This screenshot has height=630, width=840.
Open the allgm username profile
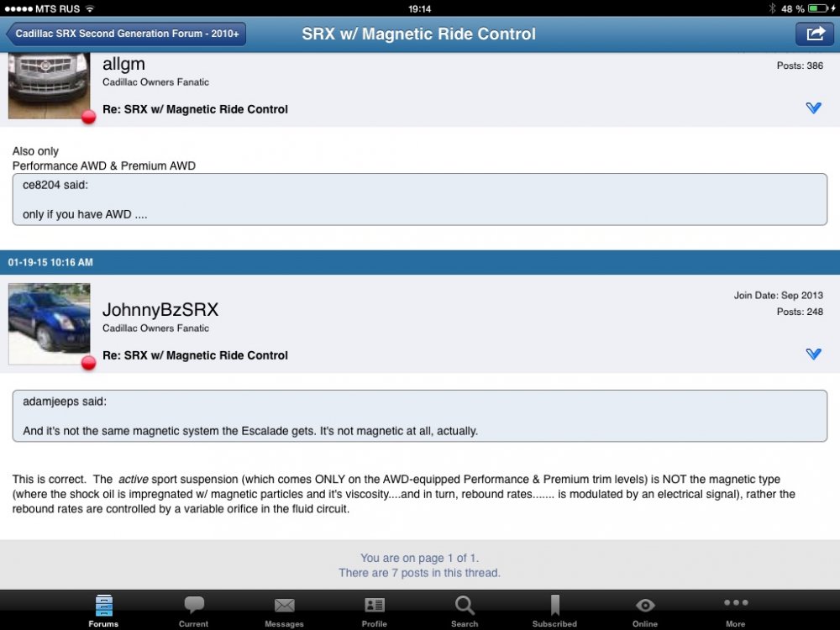(123, 64)
